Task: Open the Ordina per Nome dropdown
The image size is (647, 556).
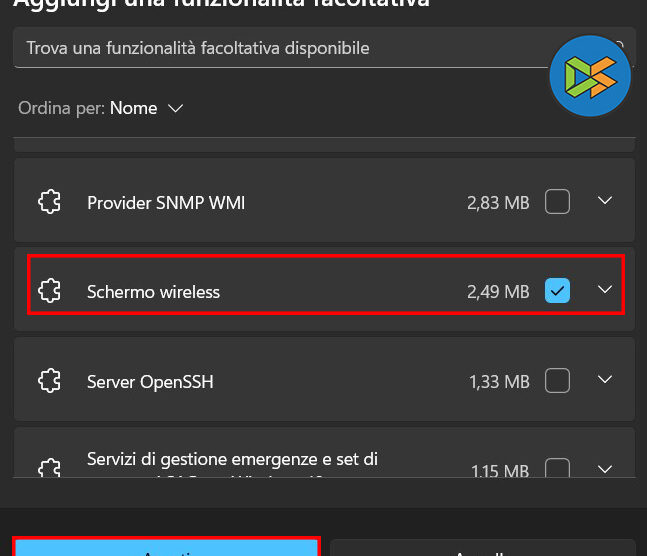Action: tap(146, 108)
